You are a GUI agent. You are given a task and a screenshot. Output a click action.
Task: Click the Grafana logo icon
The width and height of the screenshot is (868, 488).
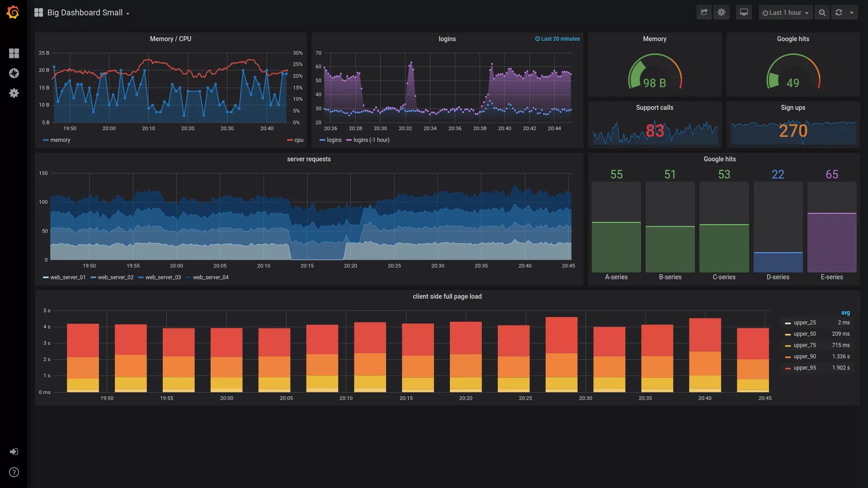[13, 13]
